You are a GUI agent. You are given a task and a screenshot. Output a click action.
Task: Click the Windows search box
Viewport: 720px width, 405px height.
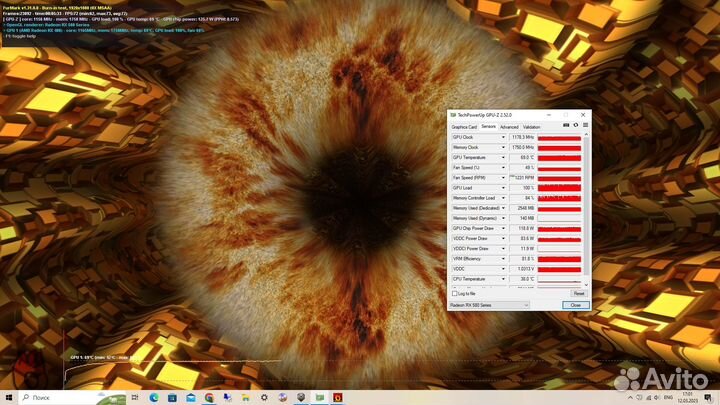(73, 397)
